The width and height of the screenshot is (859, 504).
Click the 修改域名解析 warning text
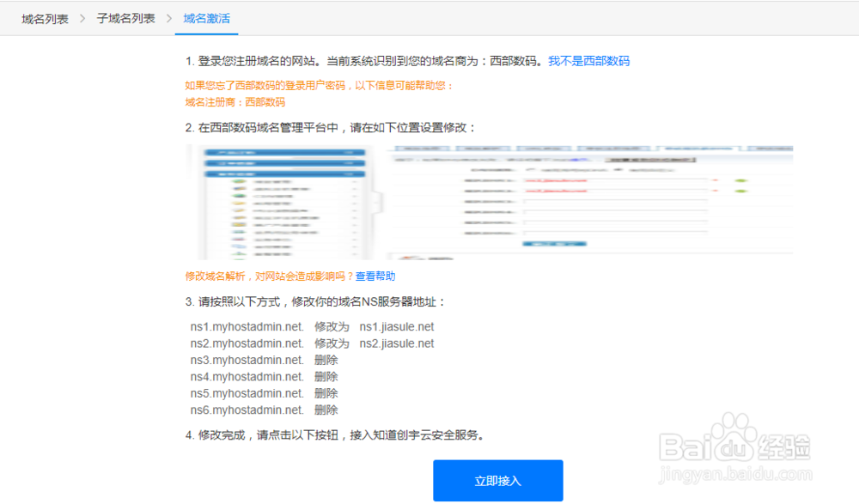pyautogui.click(x=270, y=276)
